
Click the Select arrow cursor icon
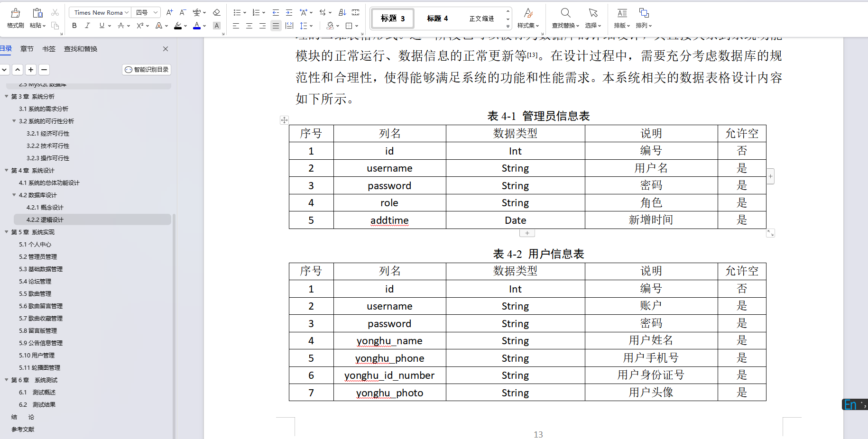pyautogui.click(x=593, y=13)
